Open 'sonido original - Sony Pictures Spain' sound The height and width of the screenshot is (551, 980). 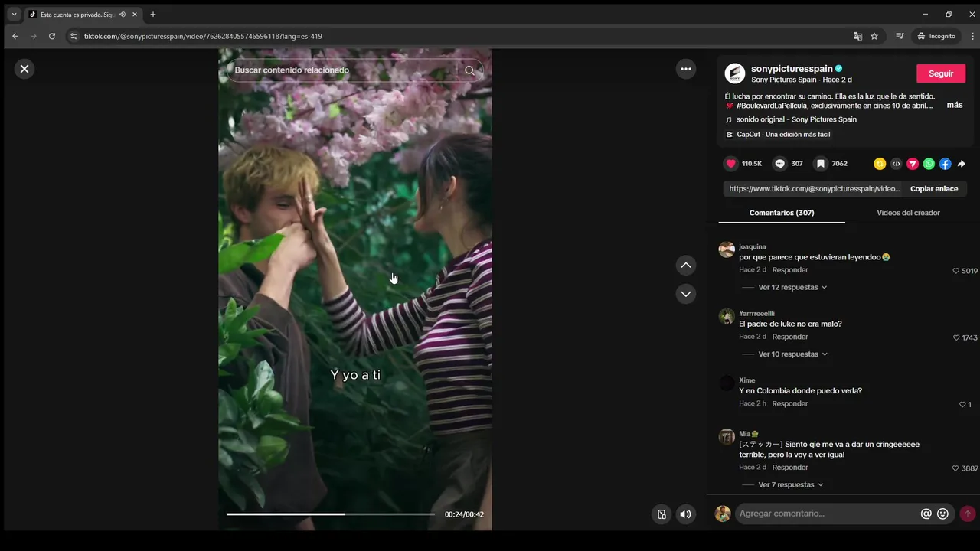796,119
